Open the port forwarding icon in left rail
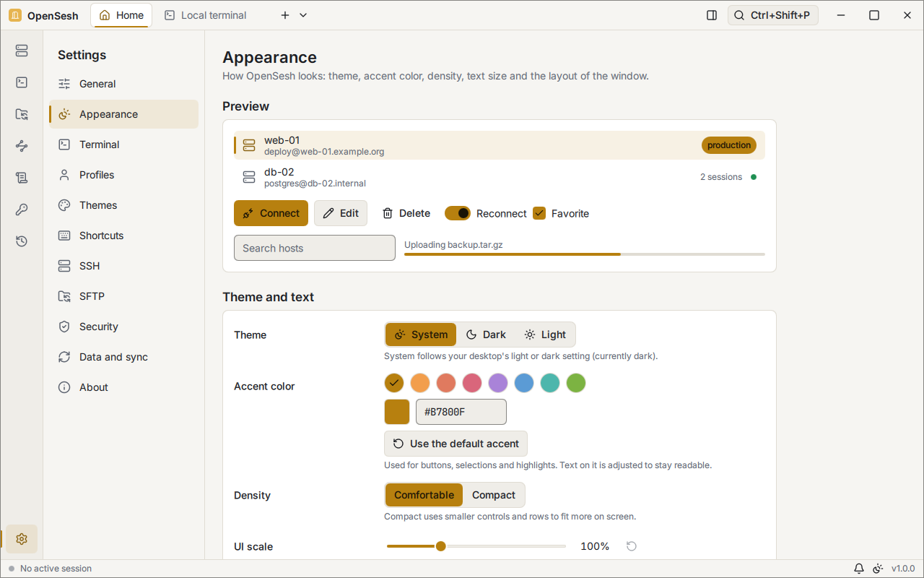The width and height of the screenshot is (924, 578). tap(22, 146)
